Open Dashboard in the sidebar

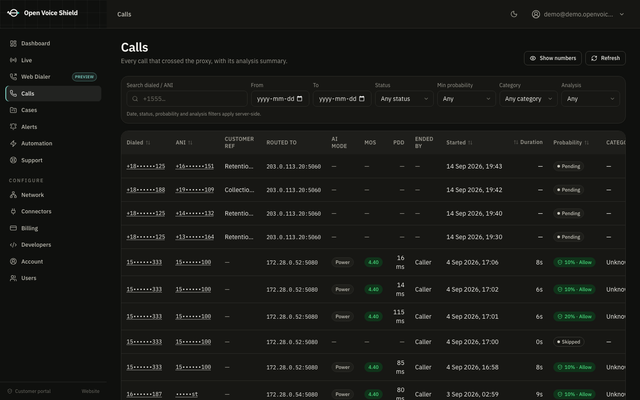coord(53,43)
